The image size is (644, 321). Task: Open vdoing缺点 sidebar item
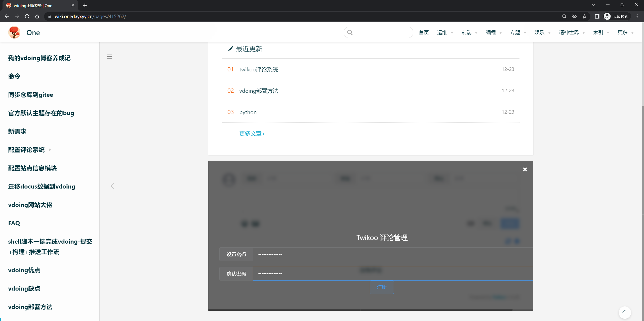24,289
